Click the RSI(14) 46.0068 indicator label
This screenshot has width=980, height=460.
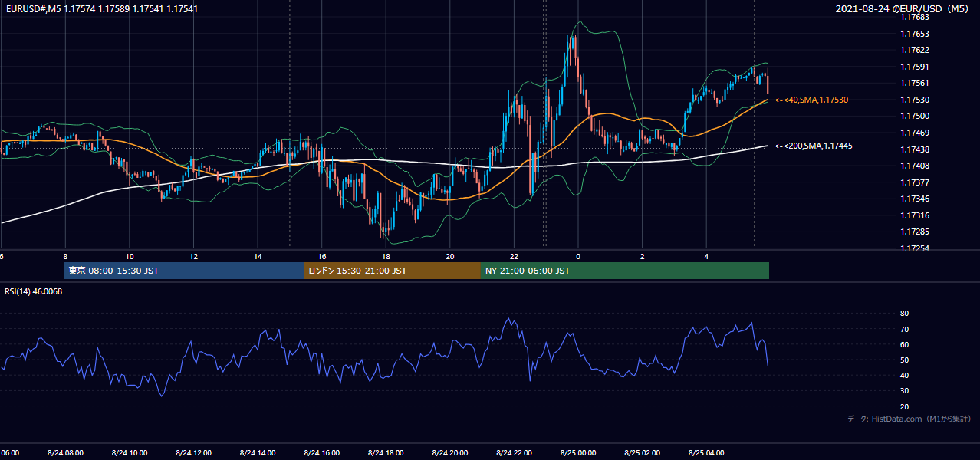(34, 291)
